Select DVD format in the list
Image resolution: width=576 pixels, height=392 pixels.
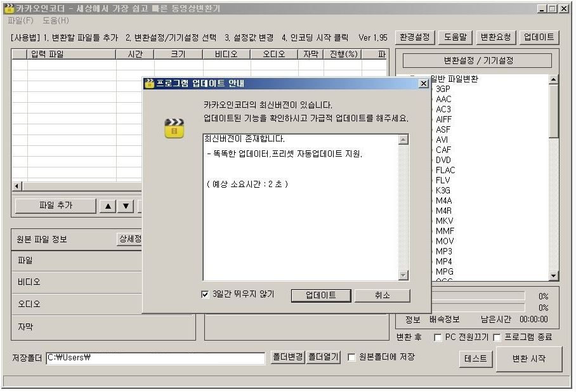443,160
